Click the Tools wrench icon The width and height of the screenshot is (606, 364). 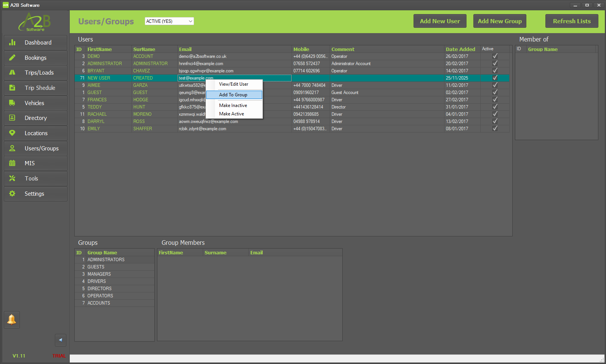pyautogui.click(x=12, y=178)
